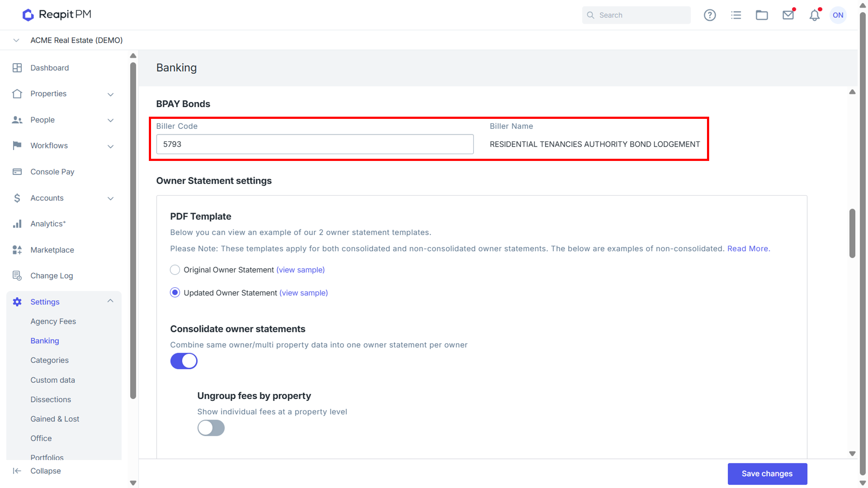Click the Workflows flag icon
Image resolution: width=868 pixels, height=488 pixels.
17,145
